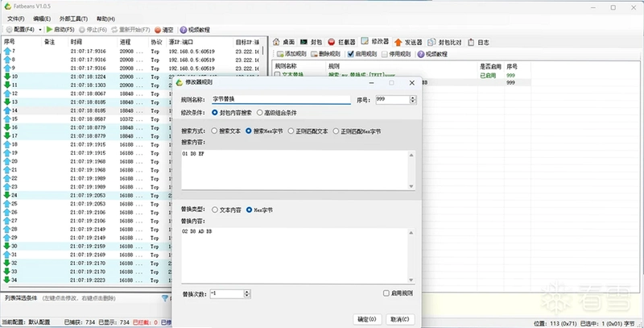The image size is (644, 328).
Task: Click the 替换次数 value field
Action: click(227, 293)
